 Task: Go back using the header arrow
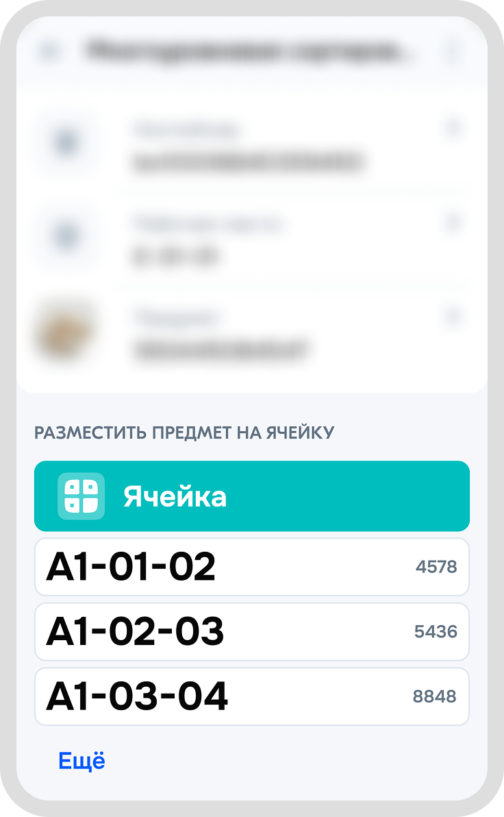49,51
